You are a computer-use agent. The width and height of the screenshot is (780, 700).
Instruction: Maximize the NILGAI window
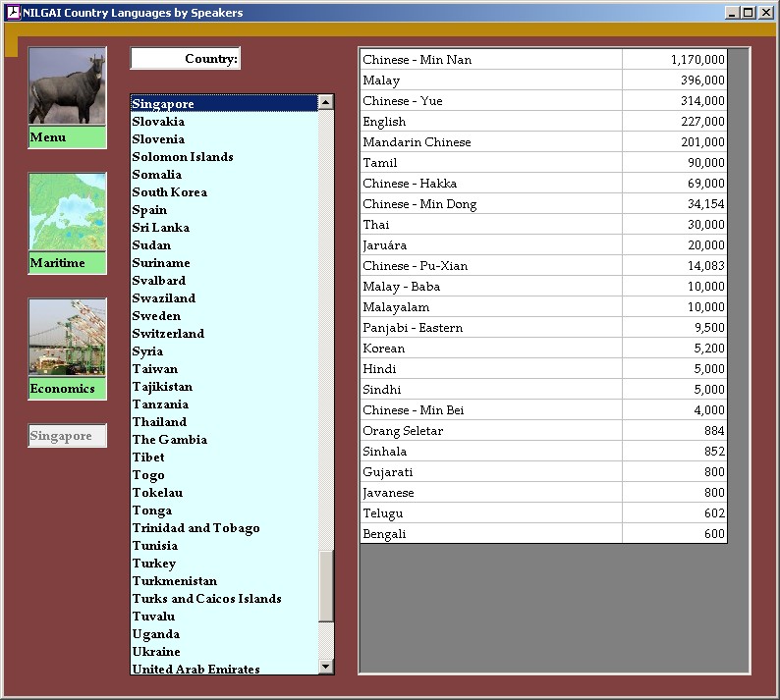(x=749, y=13)
